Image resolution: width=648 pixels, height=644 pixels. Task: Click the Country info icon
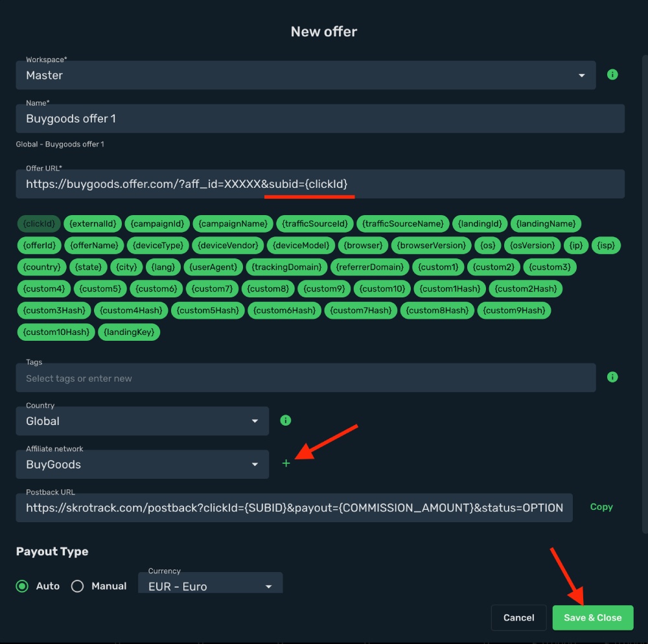(x=286, y=420)
